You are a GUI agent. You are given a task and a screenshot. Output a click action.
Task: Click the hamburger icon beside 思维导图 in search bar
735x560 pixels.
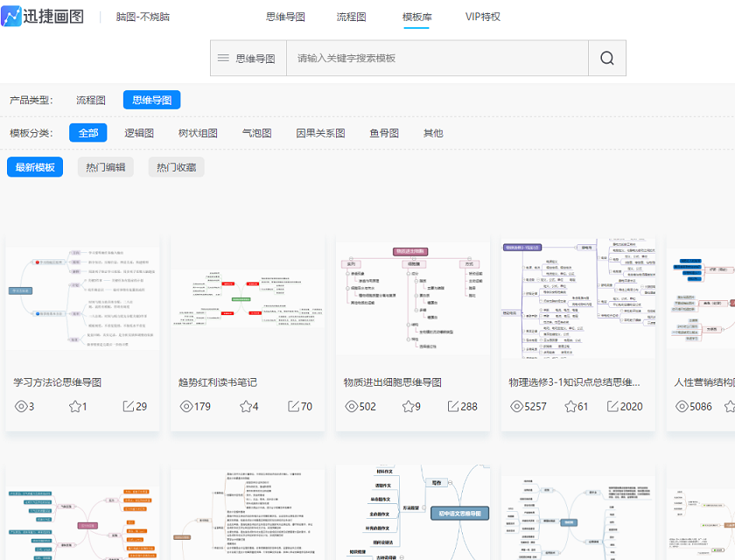(225, 57)
